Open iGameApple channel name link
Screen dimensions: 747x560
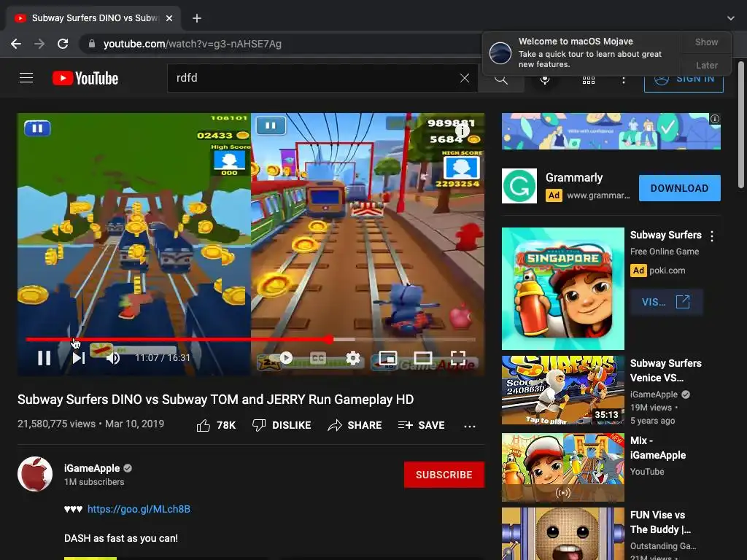click(92, 469)
